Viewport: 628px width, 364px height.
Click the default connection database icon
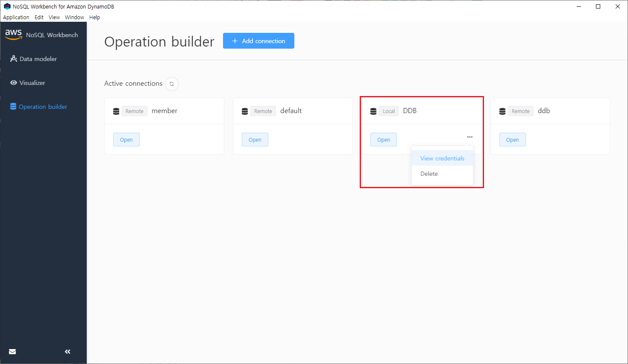pos(245,111)
